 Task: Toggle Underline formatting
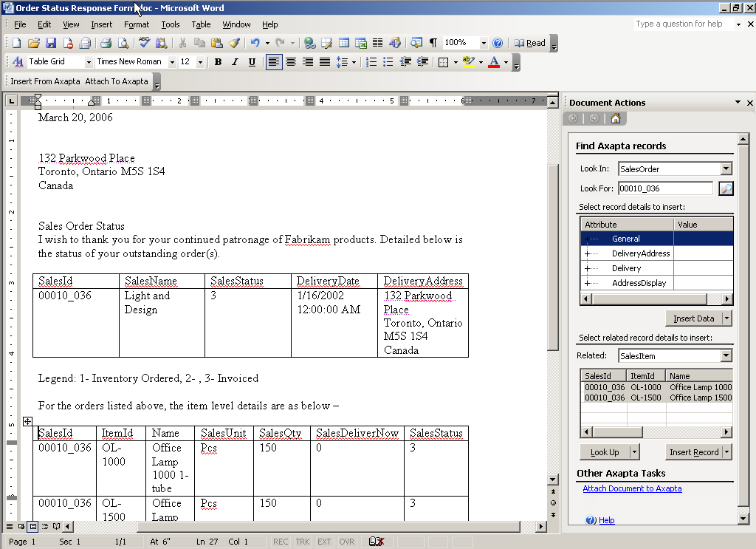(252, 62)
